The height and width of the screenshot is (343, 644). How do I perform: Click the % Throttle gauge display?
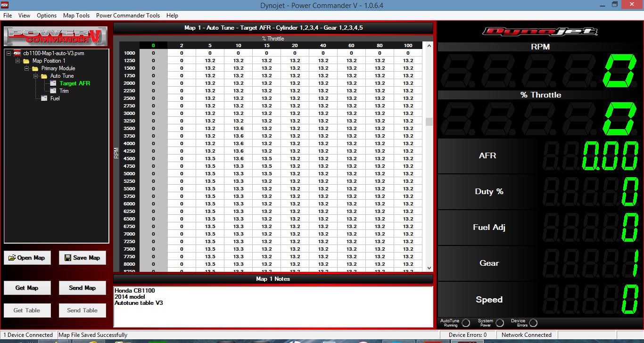[x=540, y=118]
